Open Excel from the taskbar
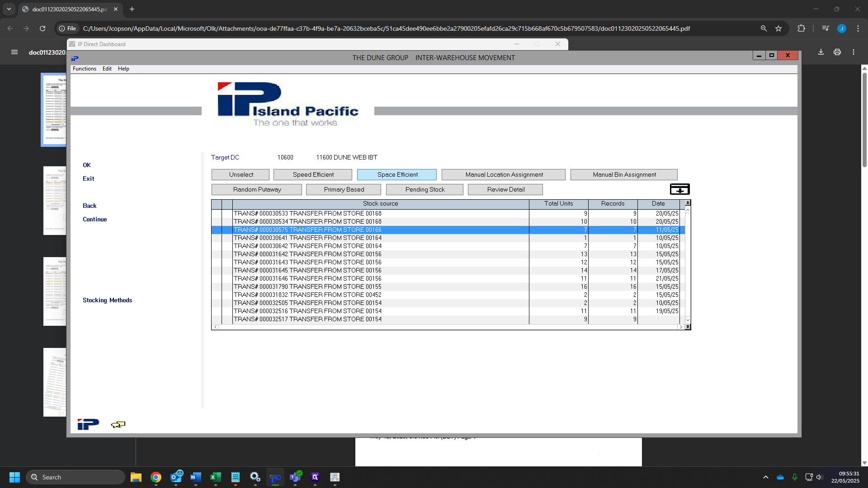Image resolution: width=868 pixels, height=488 pixels. (x=216, y=477)
